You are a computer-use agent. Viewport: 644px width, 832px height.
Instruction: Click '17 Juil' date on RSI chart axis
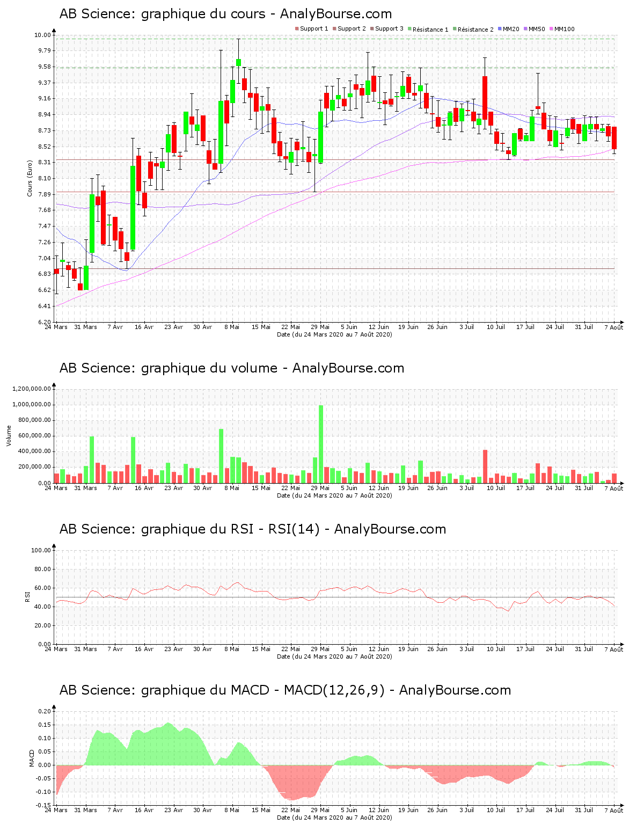(525, 649)
